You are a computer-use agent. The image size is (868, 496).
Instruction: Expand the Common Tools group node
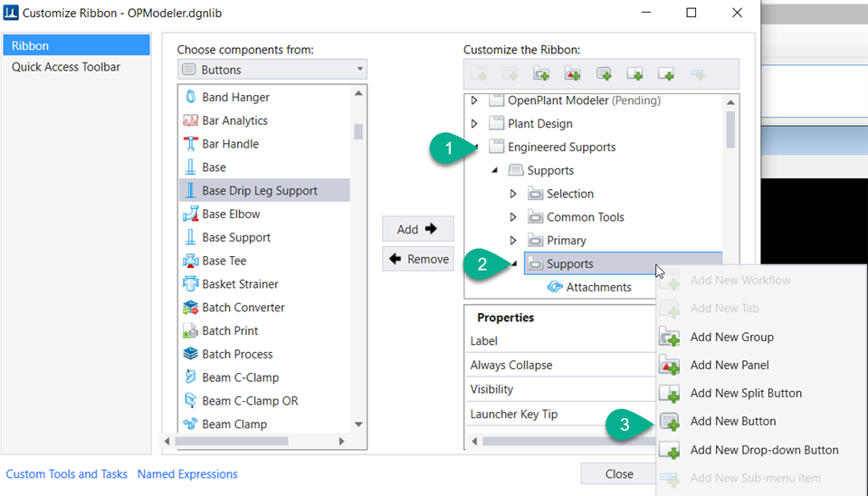[513, 217]
